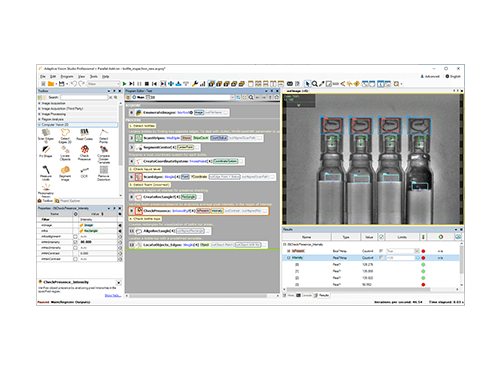Toggle the inMaxIntensity Auto checkbox
500x375 pixels.
(75, 248)
